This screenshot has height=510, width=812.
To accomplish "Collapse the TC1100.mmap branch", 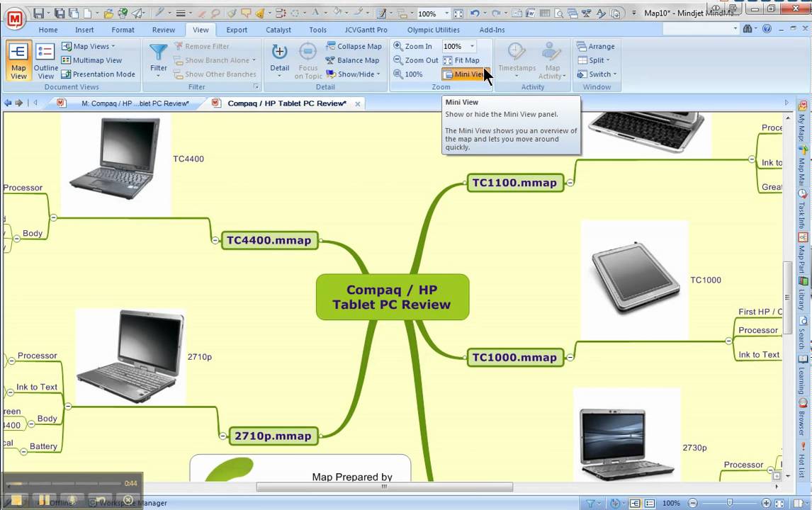I will tap(570, 183).
